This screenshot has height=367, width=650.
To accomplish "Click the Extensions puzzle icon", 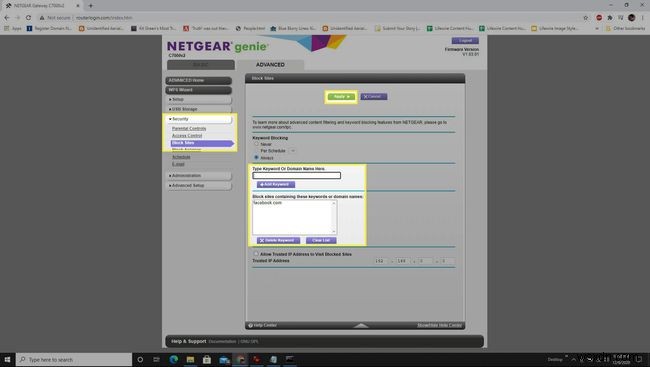I will pos(609,18).
